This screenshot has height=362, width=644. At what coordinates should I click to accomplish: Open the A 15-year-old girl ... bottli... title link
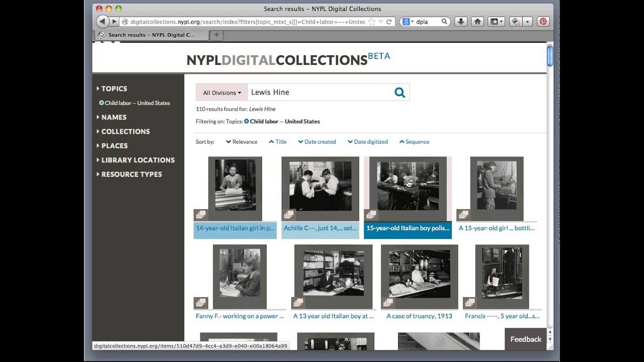click(497, 228)
